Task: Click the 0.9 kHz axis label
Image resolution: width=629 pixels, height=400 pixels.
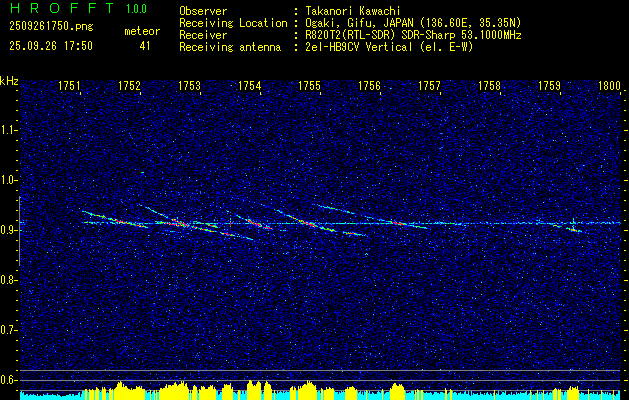Action: pyautogui.click(x=8, y=230)
